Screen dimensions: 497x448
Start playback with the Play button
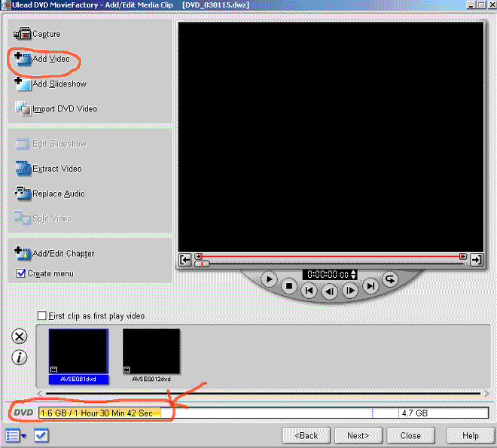tap(269, 279)
